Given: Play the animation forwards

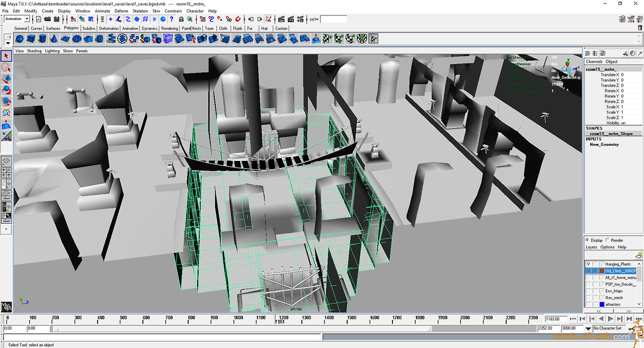Looking at the screenshot, I should click(610, 319).
